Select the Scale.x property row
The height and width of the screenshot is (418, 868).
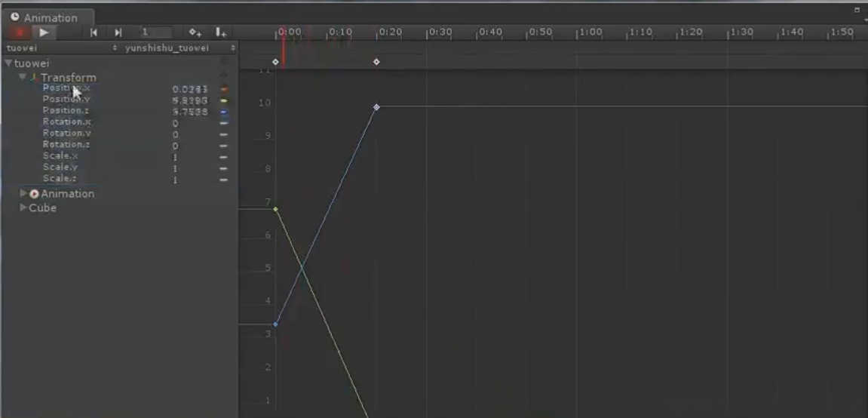click(121, 156)
